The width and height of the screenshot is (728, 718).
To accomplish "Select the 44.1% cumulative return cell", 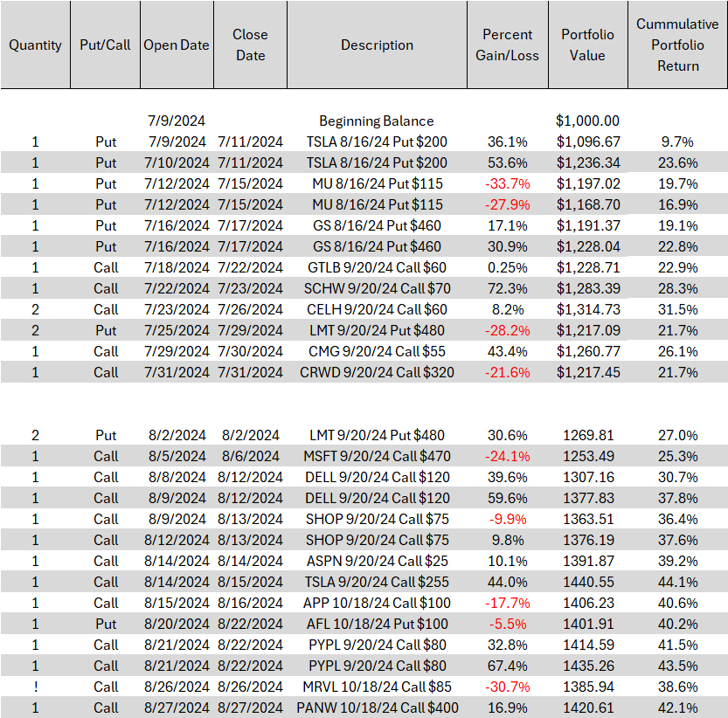I will click(678, 582).
